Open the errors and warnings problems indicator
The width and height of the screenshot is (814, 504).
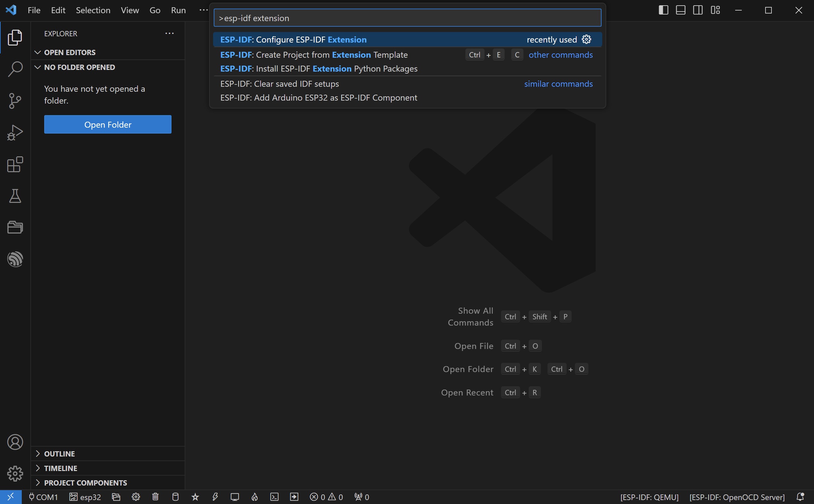pos(326,497)
